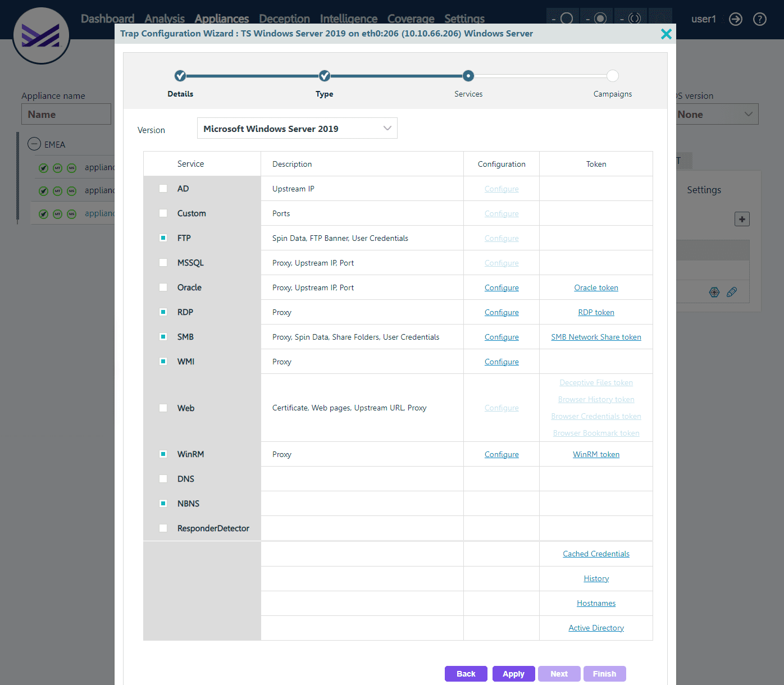Jump to the Campaigns wizard step circle
784x685 pixels.
(613, 76)
